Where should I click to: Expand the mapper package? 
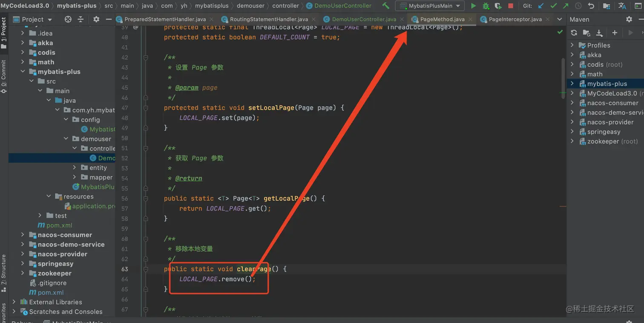pyautogui.click(x=75, y=177)
